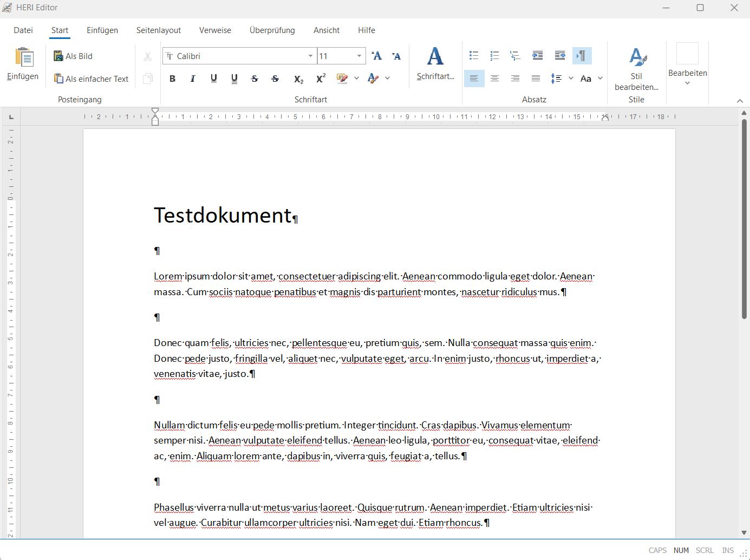Switch to the Ansicht ribbon tab

point(327,30)
